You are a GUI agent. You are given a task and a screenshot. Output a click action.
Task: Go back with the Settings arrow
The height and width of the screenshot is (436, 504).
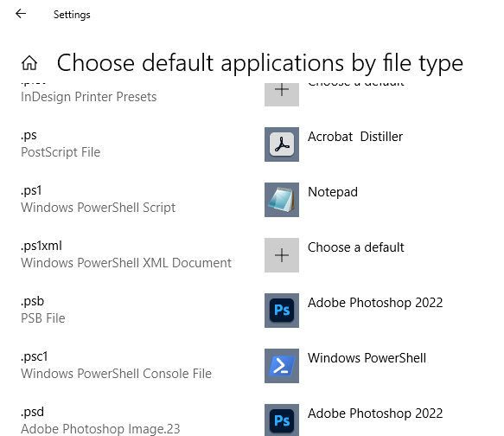[x=21, y=14]
